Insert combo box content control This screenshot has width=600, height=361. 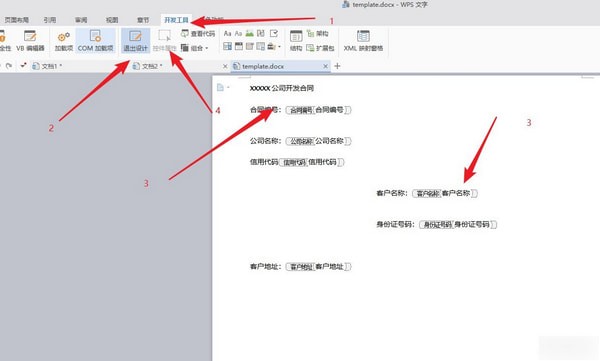coord(227,47)
